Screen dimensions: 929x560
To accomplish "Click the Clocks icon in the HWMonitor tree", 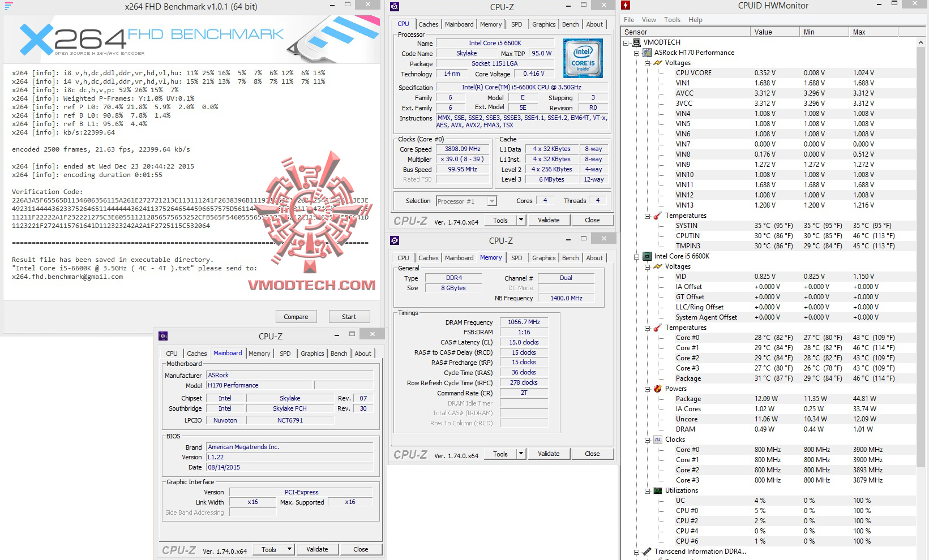I will click(x=658, y=440).
